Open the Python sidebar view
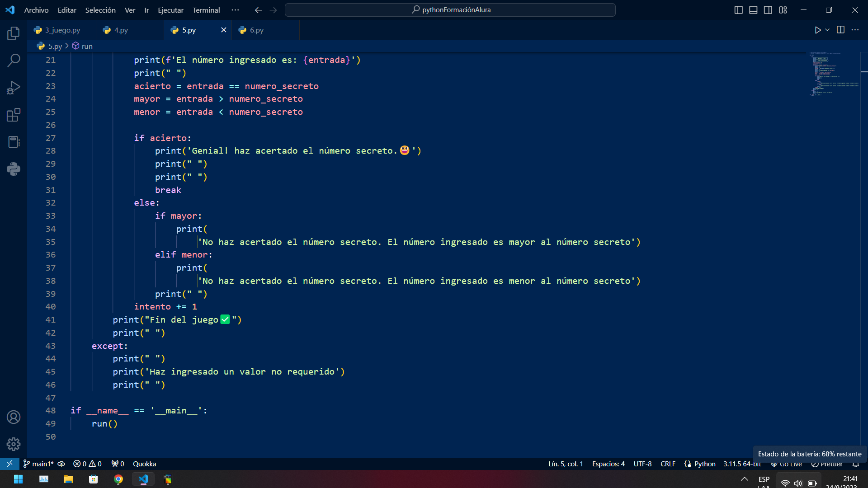 [x=14, y=169]
